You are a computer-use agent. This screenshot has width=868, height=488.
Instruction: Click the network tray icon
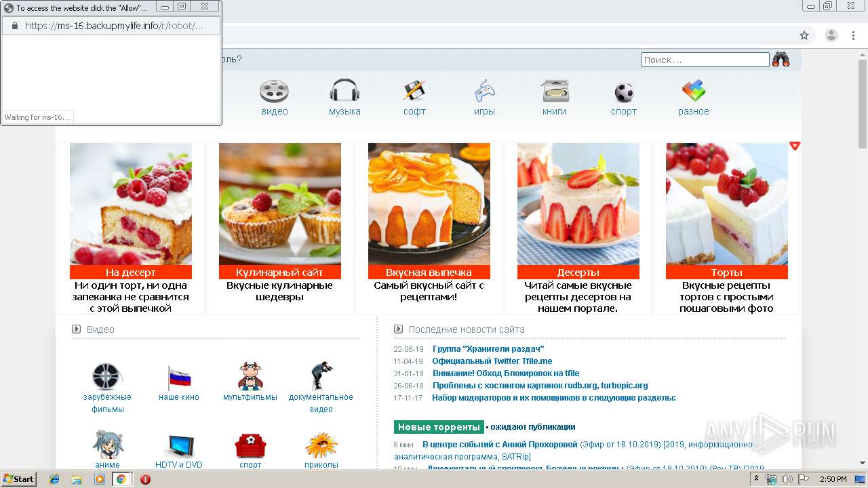[x=771, y=479]
